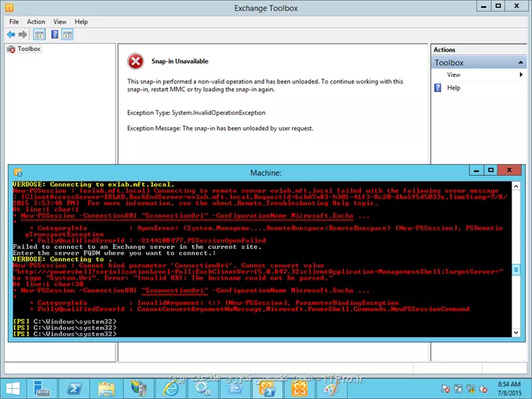Click the Exchange Toolbox title bar app icon

coord(9,7)
